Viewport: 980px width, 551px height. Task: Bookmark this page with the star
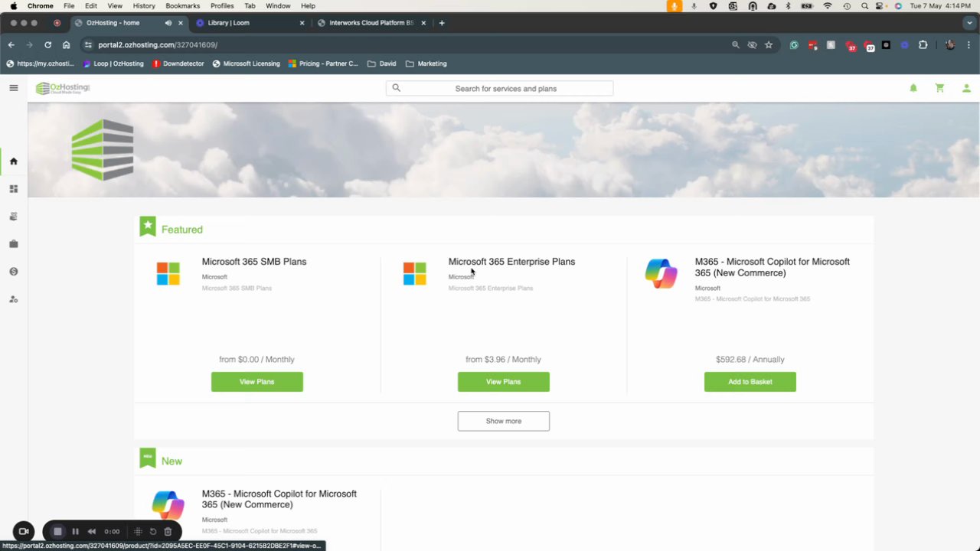[x=769, y=44]
